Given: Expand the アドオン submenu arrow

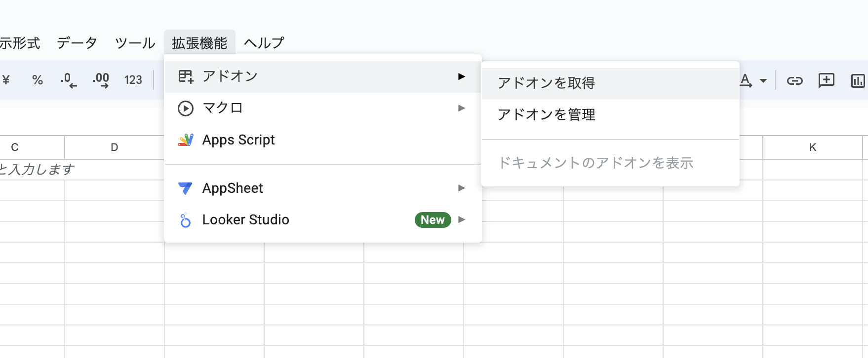Looking at the screenshot, I should coord(462,76).
